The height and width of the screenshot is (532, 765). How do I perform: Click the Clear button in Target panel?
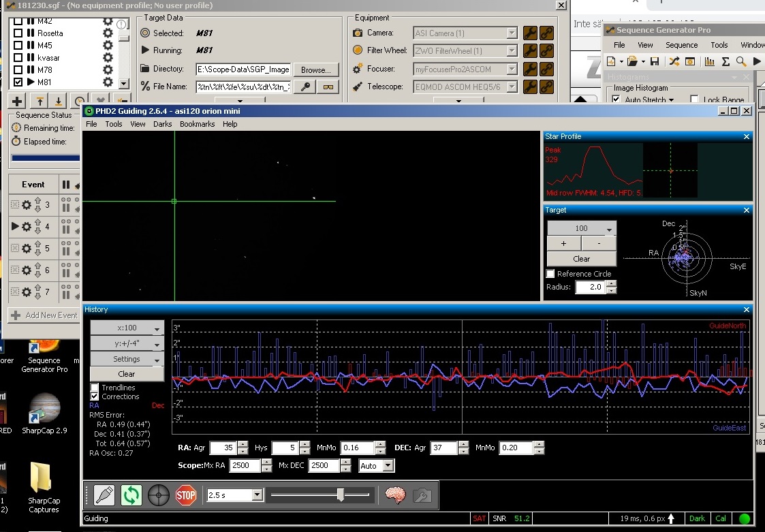581,259
